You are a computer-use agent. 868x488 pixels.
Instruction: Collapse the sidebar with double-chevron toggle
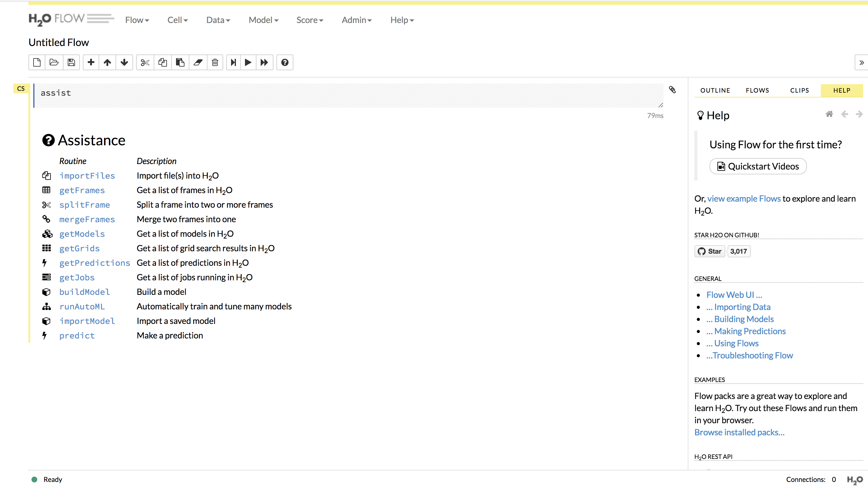pos(861,62)
